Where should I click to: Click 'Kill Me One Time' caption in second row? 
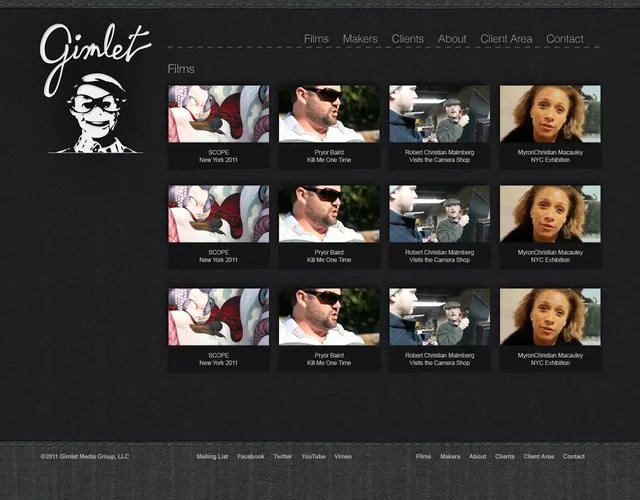329,260
